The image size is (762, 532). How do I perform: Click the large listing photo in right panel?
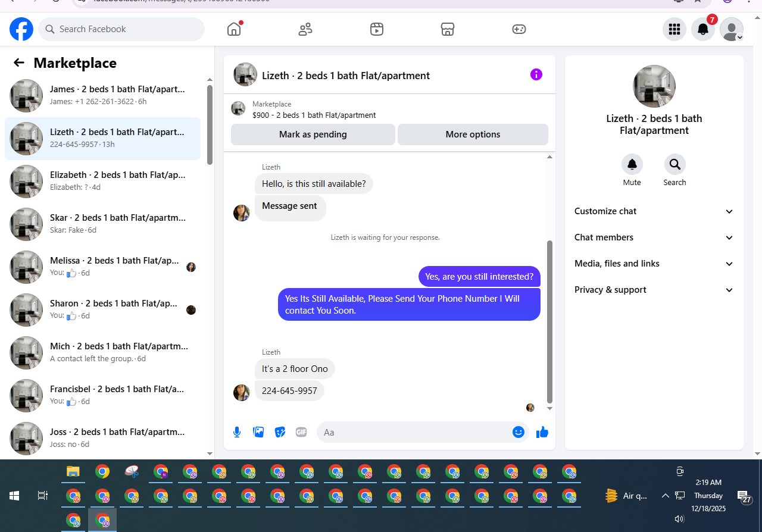[x=654, y=86]
